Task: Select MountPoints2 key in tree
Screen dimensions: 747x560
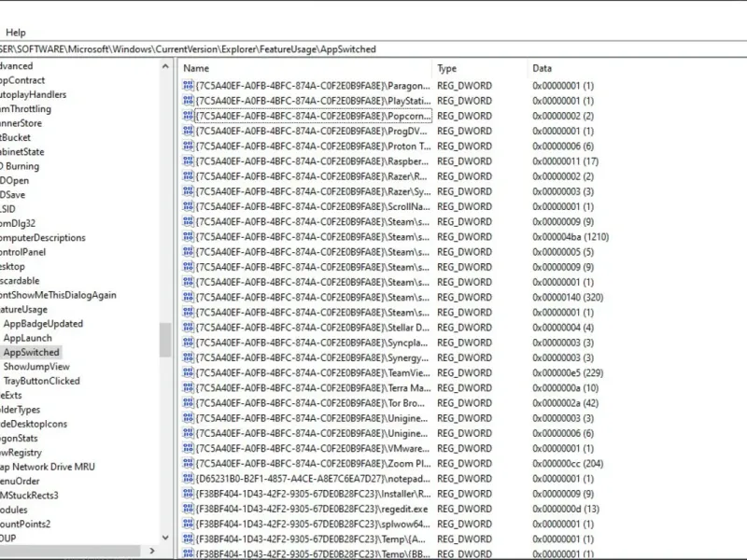Action: 25,524
